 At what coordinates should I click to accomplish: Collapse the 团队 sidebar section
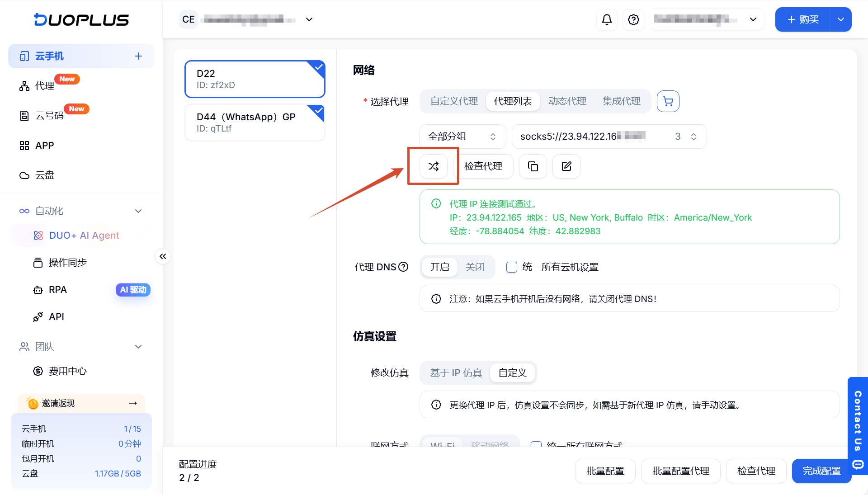(81, 347)
